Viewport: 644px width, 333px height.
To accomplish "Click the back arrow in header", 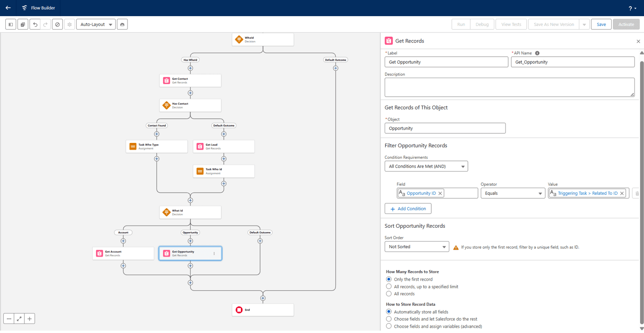I will (8, 8).
